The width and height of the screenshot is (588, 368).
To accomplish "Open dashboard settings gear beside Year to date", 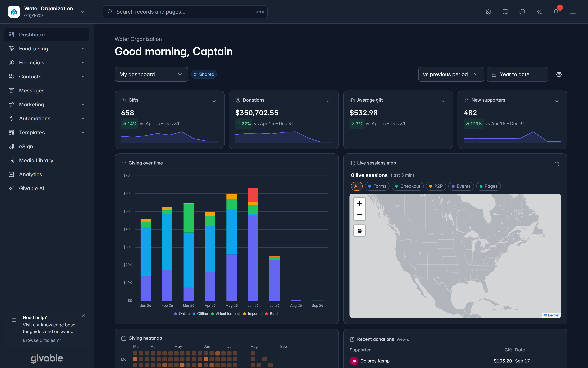I will pyautogui.click(x=559, y=74).
